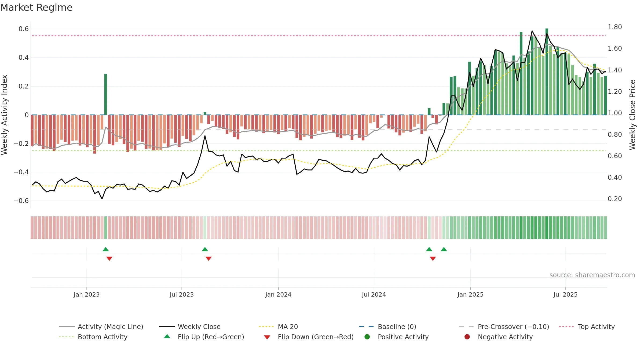Click the MA 20 legend entry
Screen dimensions: 644x362
coord(278,327)
